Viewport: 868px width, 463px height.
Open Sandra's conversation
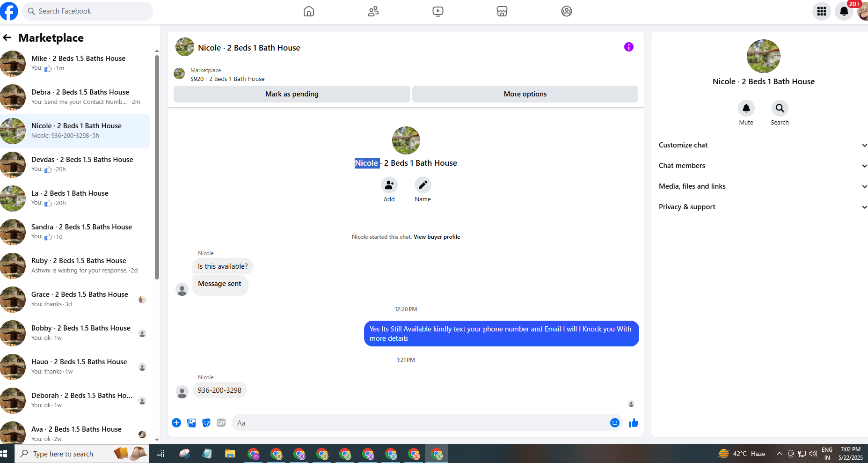(75, 232)
